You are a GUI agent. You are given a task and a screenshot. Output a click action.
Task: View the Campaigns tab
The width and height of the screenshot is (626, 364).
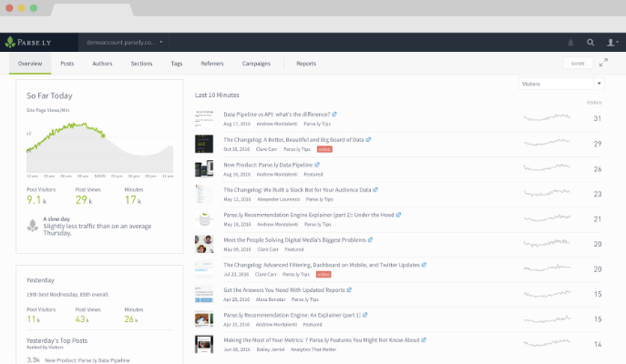(x=256, y=64)
